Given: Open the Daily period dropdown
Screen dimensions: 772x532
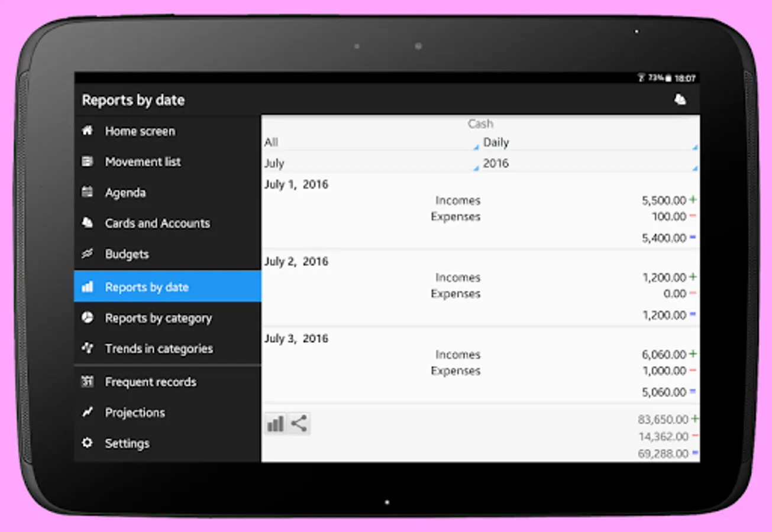Looking at the screenshot, I should pos(590,142).
